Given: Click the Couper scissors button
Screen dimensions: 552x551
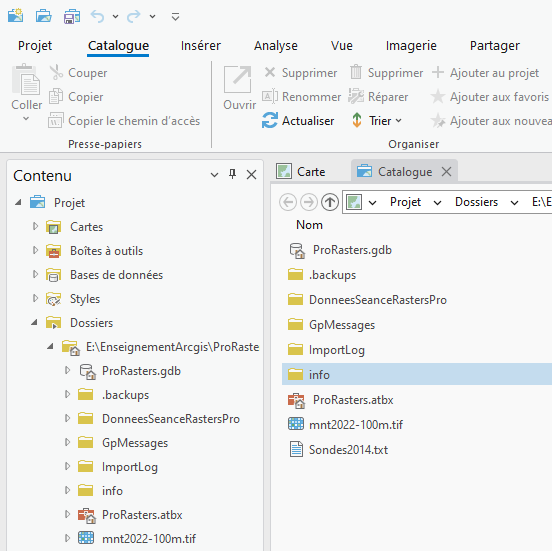Looking at the screenshot, I should [78, 73].
